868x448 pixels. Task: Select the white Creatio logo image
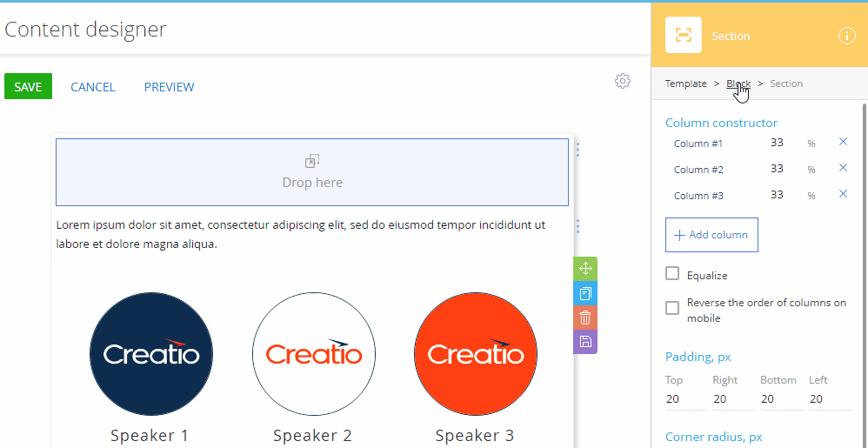(x=314, y=354)
